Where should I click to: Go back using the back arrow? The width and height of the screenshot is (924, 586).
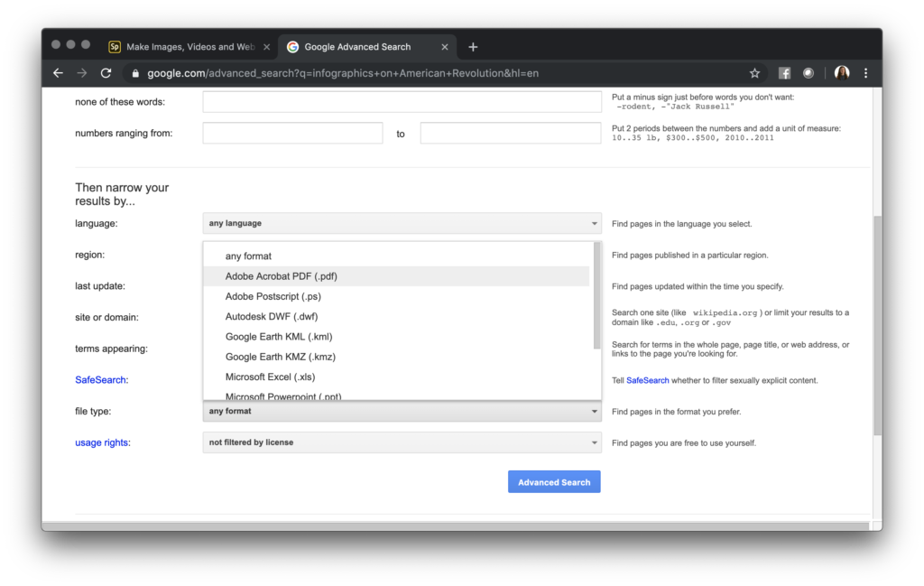click(58, 73)
